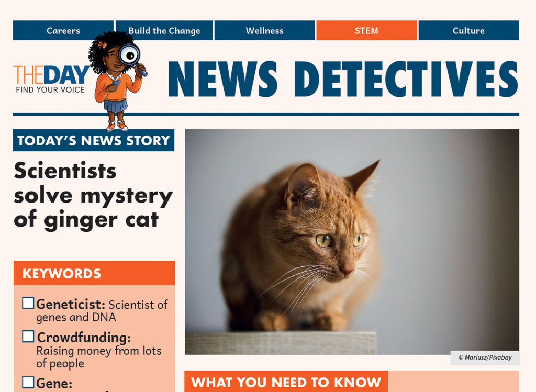Click the ginger cat photo

click(x=352, y=242)
